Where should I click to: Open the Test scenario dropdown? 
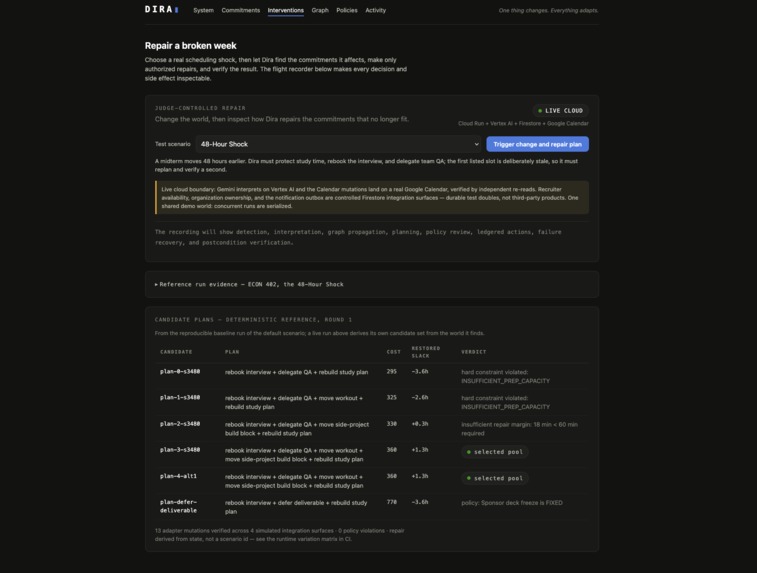click(x=339, y=144)
